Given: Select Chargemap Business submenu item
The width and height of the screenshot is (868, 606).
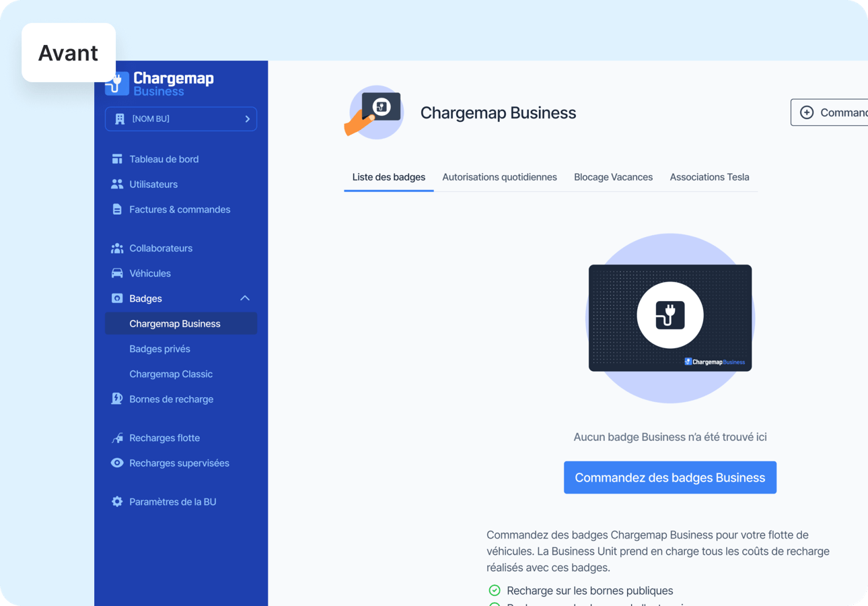Looking at the screenshot, I should click(181, 323).
